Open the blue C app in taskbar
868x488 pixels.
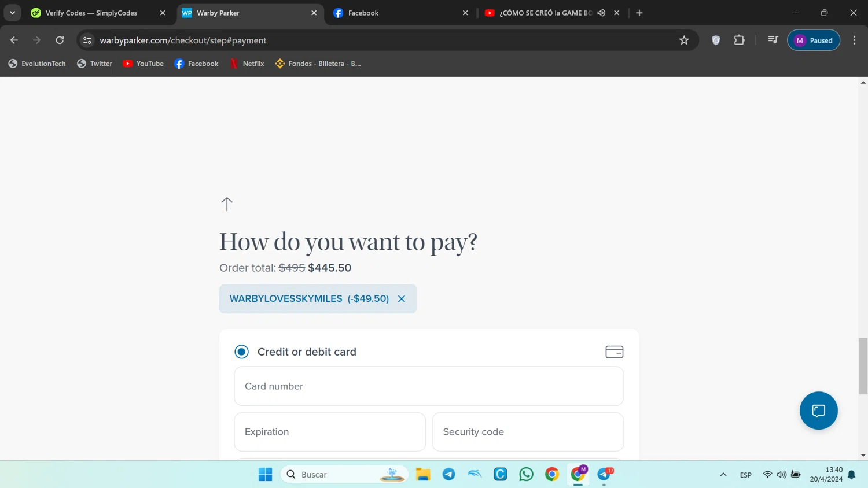[x=501, y=474]
